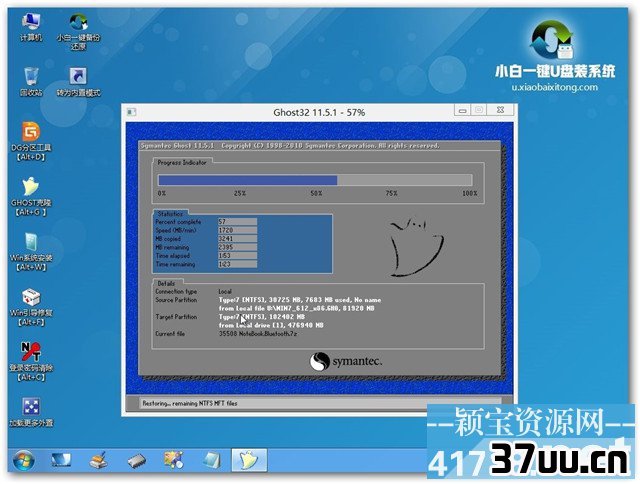
Task: Launch 小白一键备份还原 from desktop
Action: click(78, 32)
